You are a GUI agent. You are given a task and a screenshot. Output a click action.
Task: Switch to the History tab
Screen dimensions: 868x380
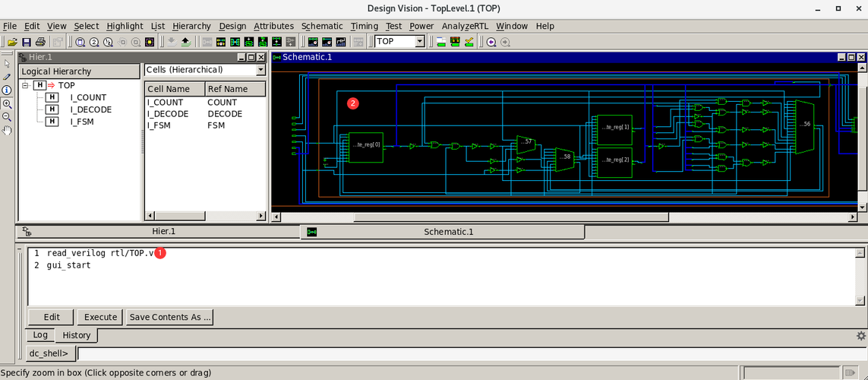(x=77, y=335)
